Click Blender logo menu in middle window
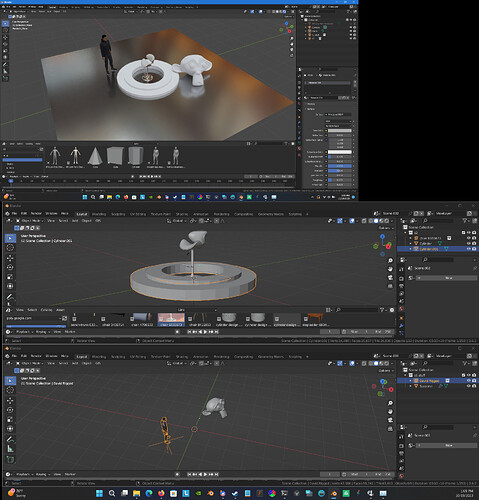The height and width of the screenshot is (500, 479). [x=7, y=213]
